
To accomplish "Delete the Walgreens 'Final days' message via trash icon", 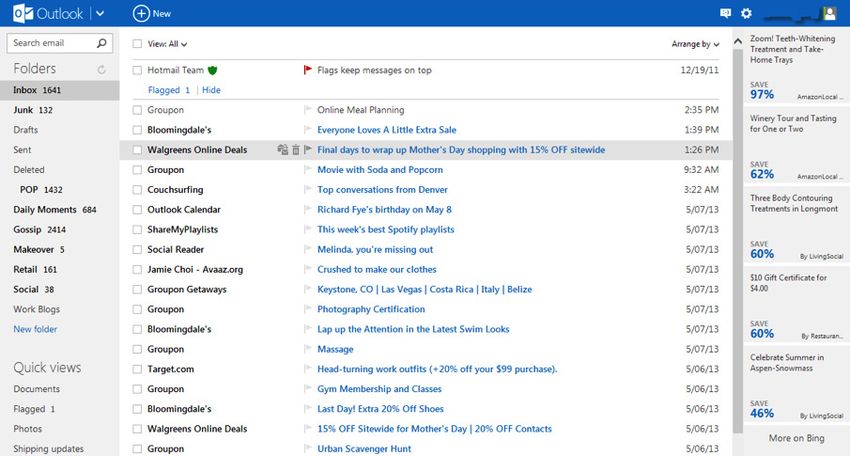I will click(x=295, y=150).
